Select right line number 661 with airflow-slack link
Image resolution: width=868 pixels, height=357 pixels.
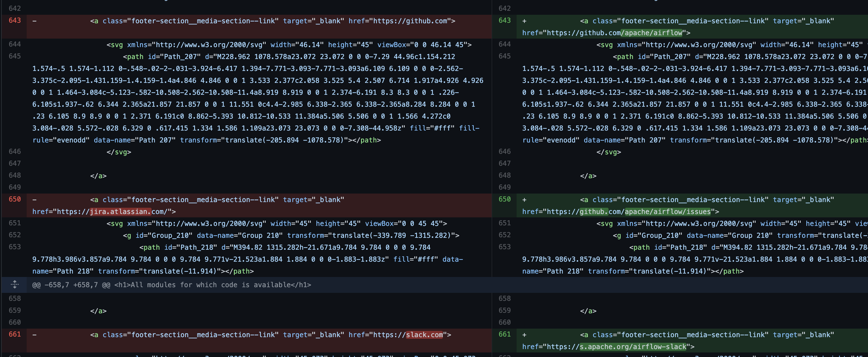pos(504,334)
